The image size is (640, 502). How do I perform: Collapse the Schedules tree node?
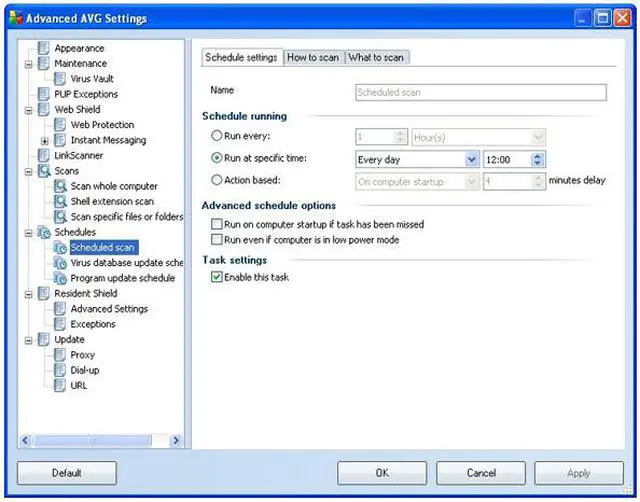(x=29, y=233)
